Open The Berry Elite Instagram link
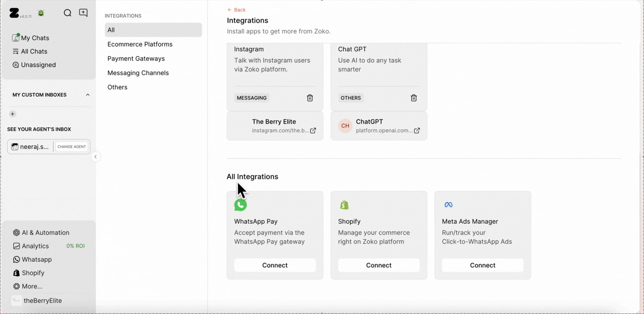644x314 pixels. pos(313,131)
